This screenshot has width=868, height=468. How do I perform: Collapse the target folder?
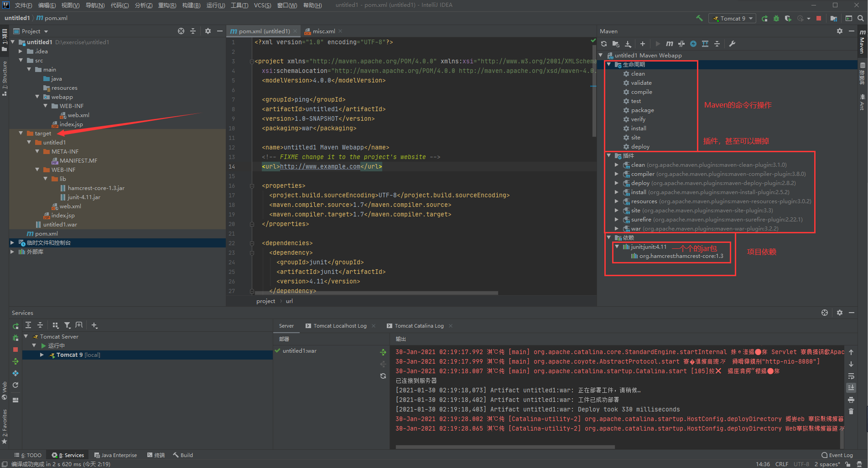21,133
